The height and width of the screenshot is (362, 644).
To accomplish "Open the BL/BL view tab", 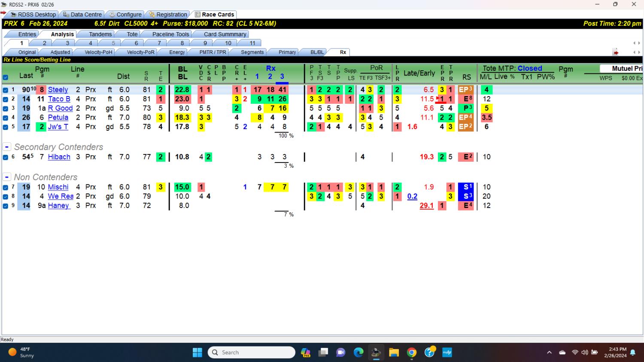I will click(x=317, y=52).
